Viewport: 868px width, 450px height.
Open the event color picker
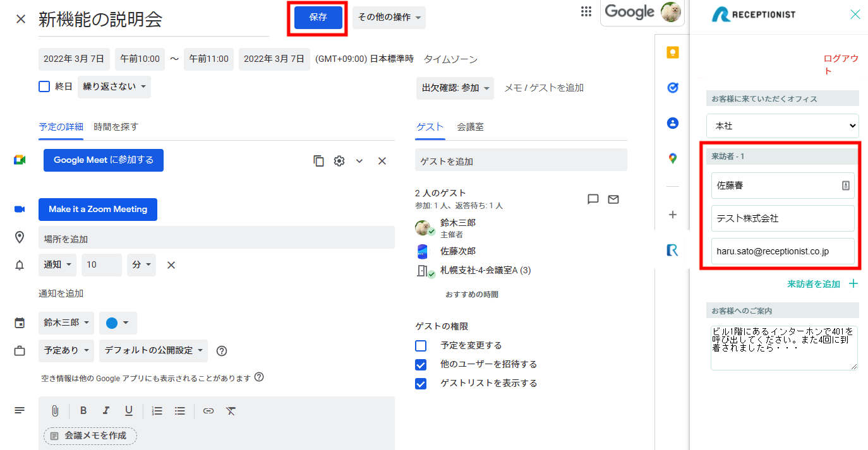click(118, 323)
